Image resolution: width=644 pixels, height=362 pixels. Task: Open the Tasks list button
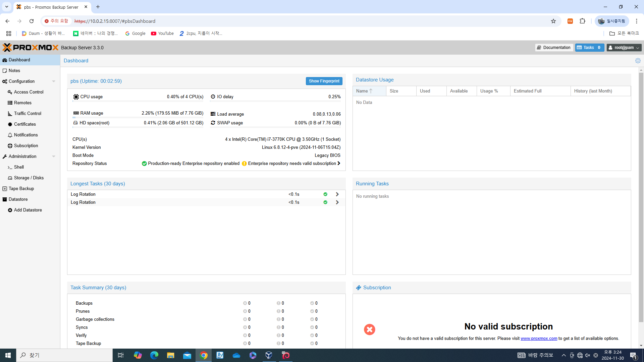(590, 48)
